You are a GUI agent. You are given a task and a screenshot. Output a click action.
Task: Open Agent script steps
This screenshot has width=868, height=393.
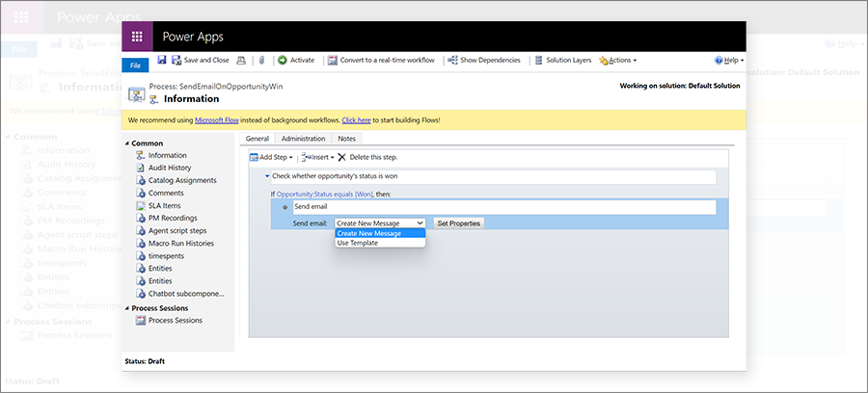177,230
